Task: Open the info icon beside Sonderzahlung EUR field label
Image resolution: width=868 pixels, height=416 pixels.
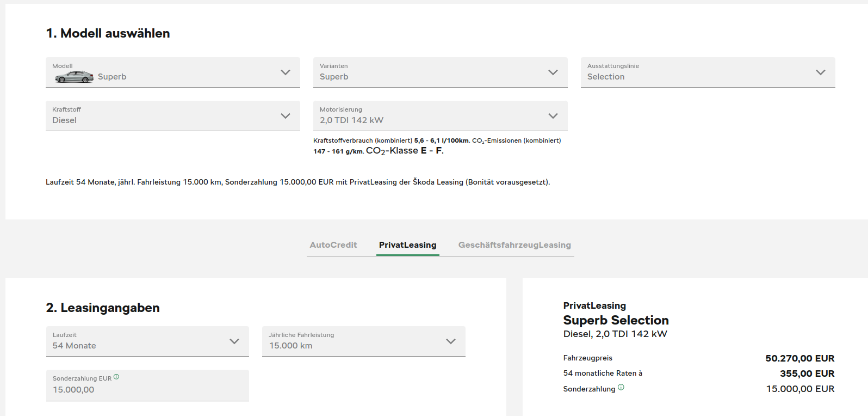Action: click(x=116, y=377)
